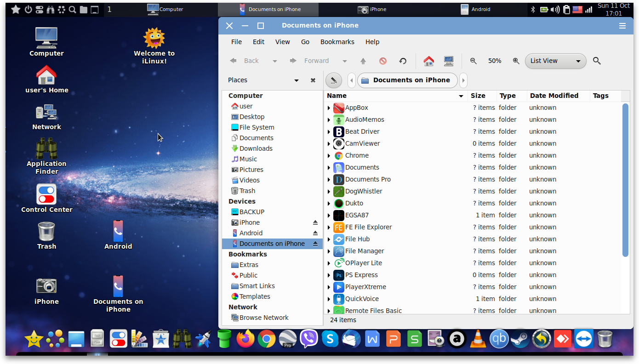This screenshot has width=639, height=364.
Task: Open the AppBox folder icon
Action: point(339,108)
